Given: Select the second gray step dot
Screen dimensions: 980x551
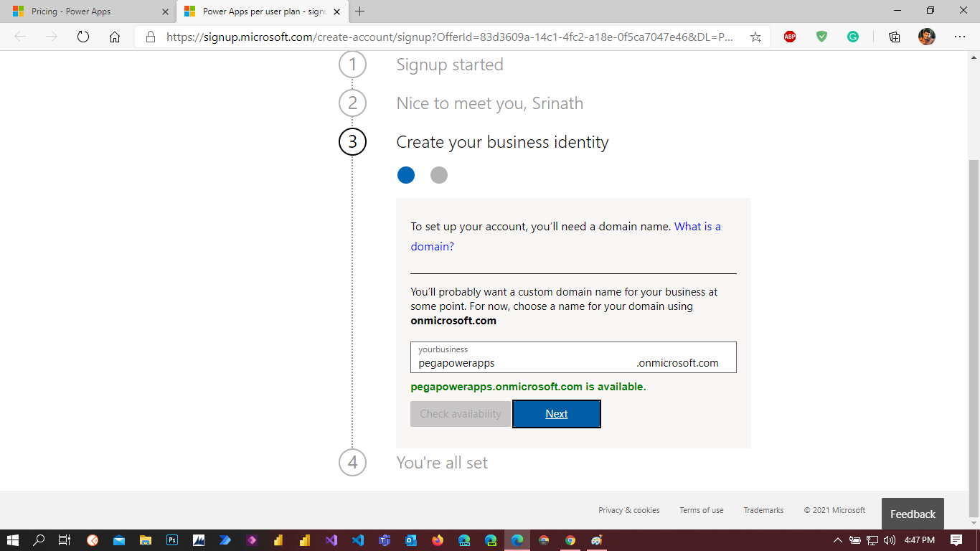Looking at the screenshot, I should pos(439,175).
